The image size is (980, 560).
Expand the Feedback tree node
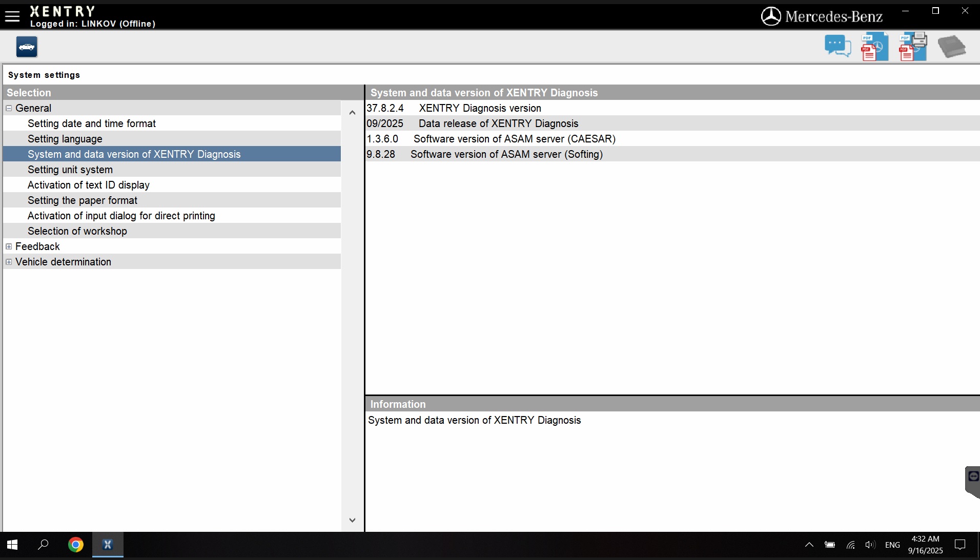9,246
